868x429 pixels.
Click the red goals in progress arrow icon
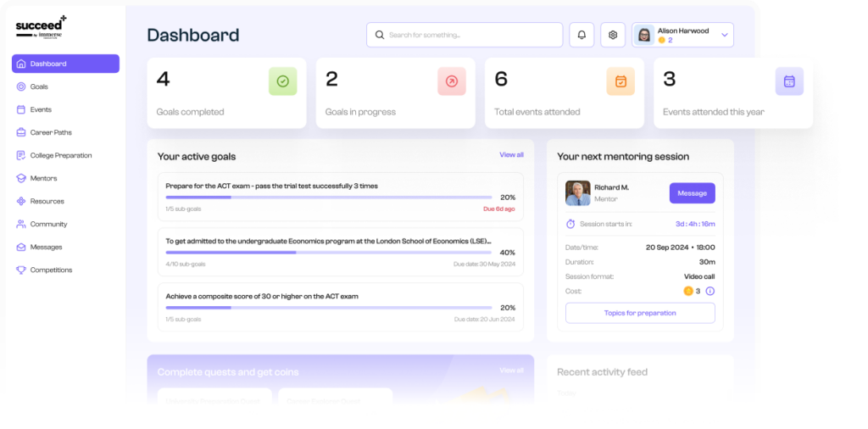[451, 81]
